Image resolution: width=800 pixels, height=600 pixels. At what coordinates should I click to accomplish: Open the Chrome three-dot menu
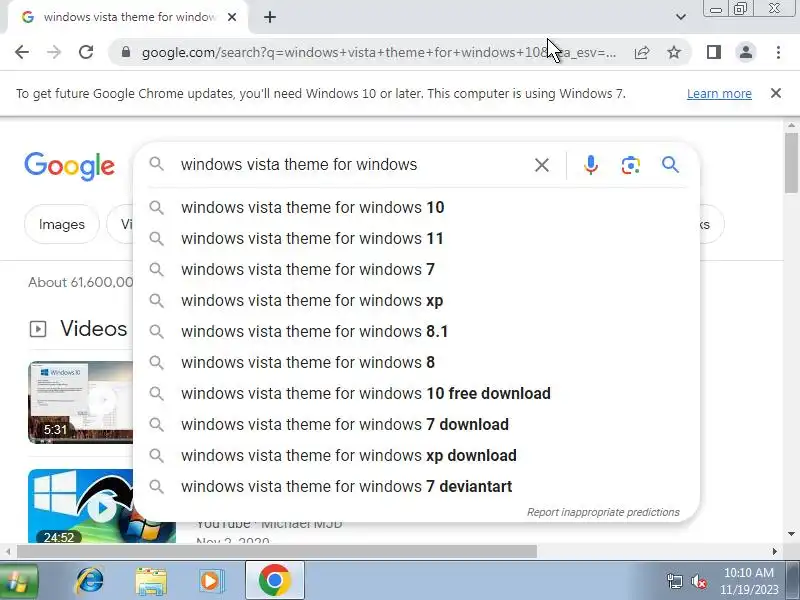click(x=778, y=52)
